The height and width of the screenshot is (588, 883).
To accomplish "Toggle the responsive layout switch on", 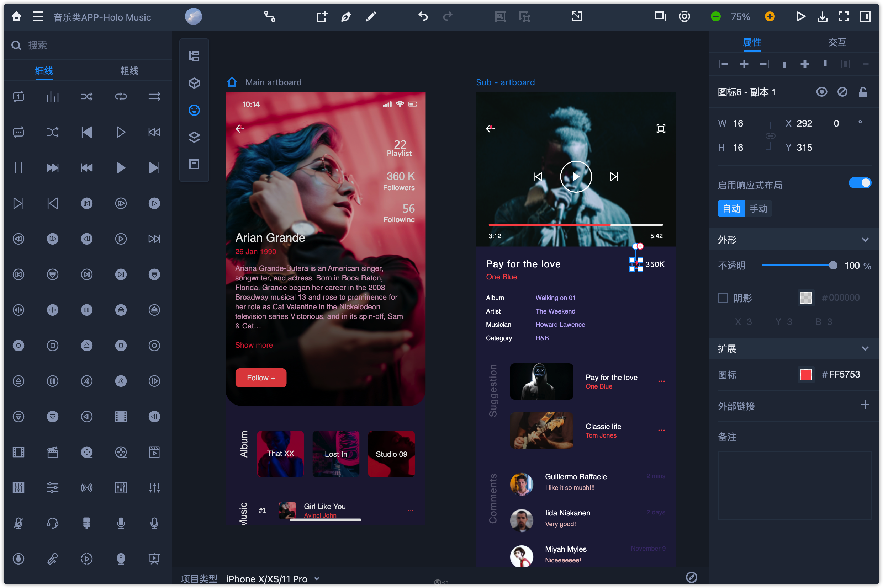I will [x=860, y=183].
